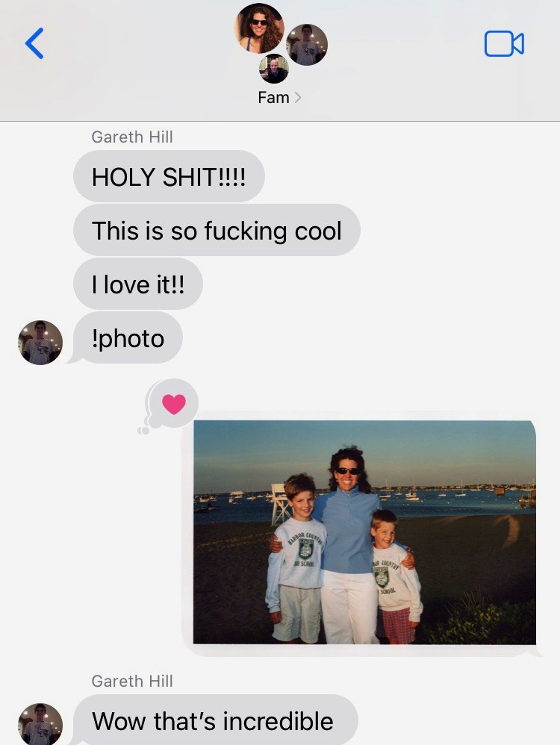This screenshot has height=745, width=560.
Task: Select the HOLY SHIT!!!! message bubble
Action: pos(169,177)
